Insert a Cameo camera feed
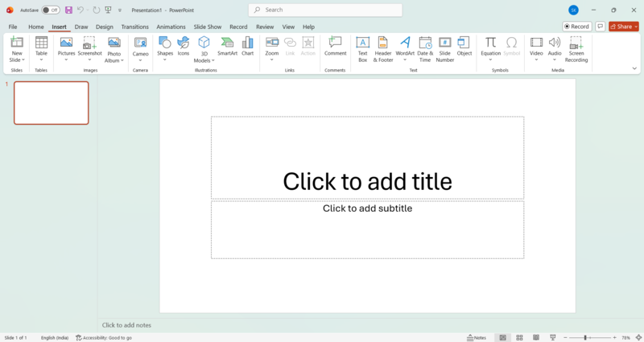This screenshot has width=644, height=342. (x=140, y=49)
